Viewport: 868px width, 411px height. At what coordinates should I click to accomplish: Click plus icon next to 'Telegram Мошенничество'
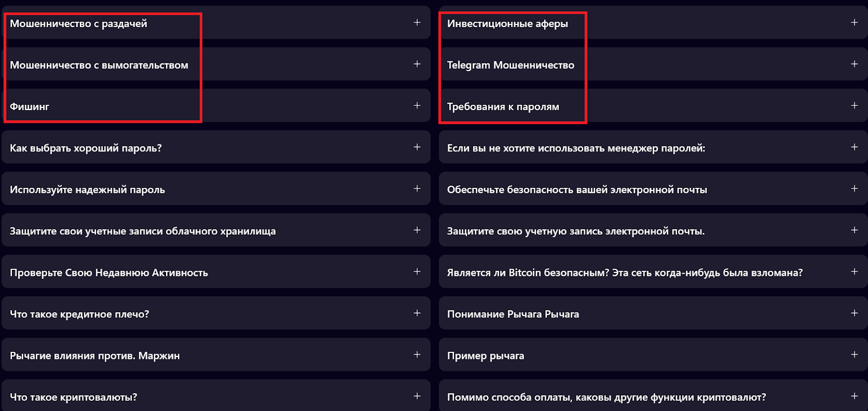coord(854,64)
